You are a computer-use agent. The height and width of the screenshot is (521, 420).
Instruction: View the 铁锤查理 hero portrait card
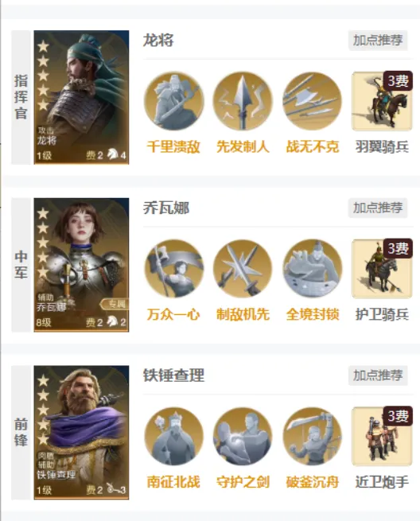point(81,433)
